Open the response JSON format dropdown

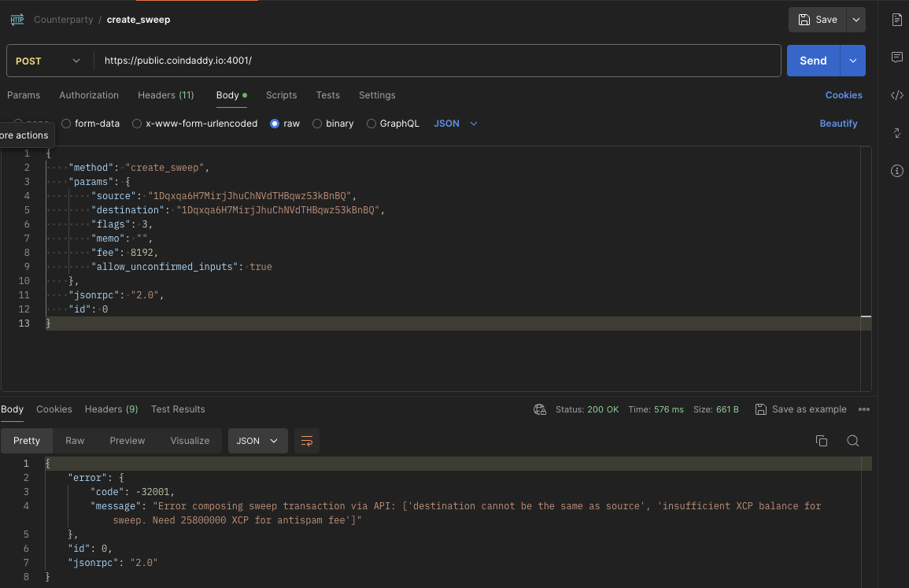pyautogui.click(x=257, y=442)
